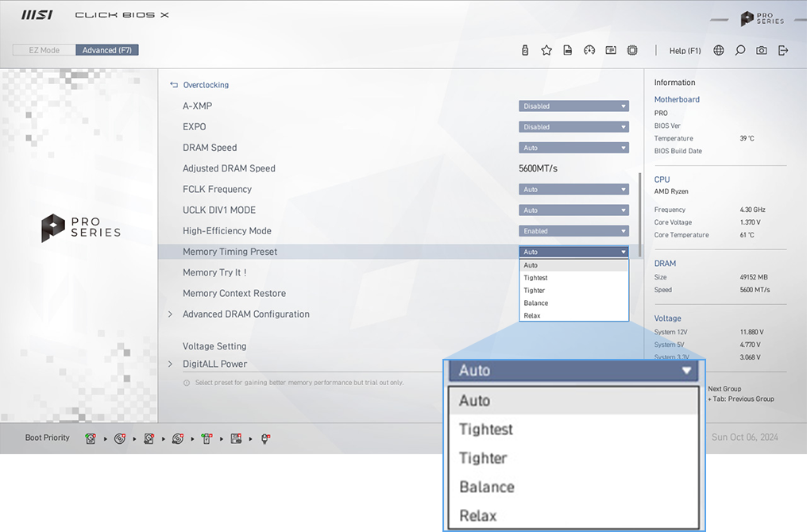Image resolution: width=807 pixels, height=532 pixels.
Task: Open the speedometer hardware monitor icon
Action: pyautogui.click(x=589, y=50)
